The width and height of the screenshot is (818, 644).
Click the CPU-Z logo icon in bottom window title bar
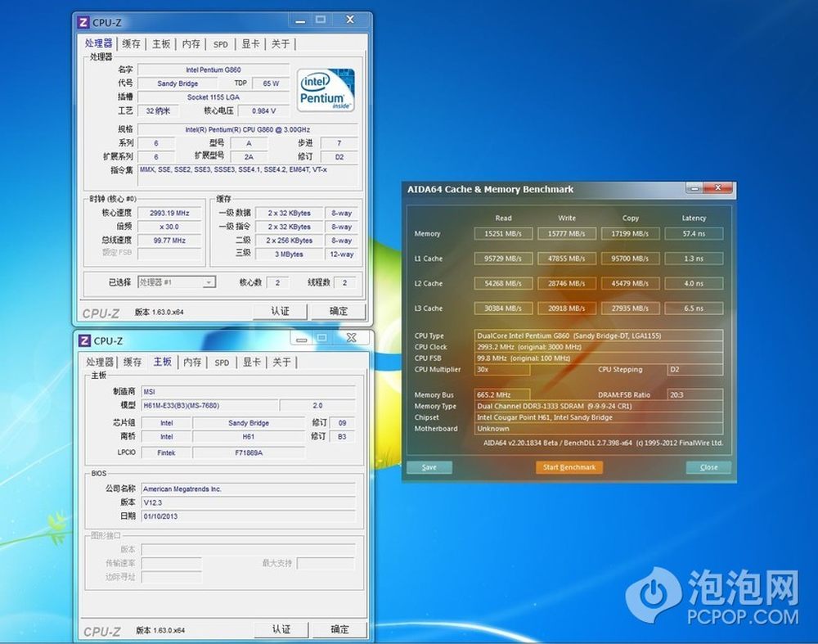[x=84, y=340]
